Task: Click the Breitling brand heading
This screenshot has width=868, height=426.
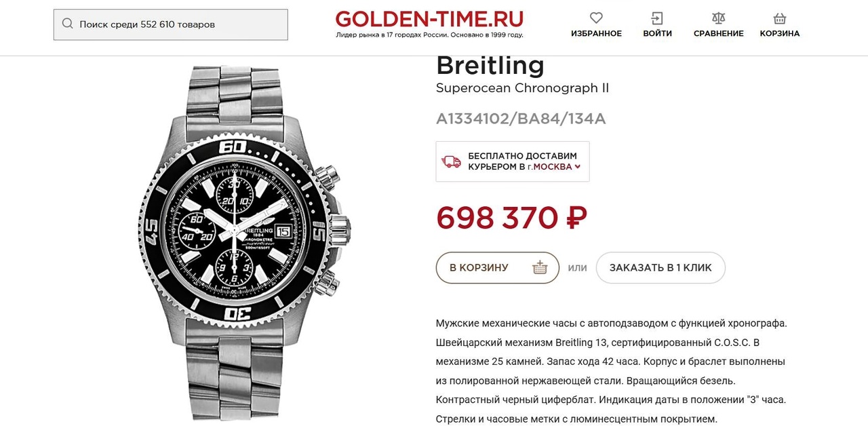Action: pyautogui.click(x=490, y=65)
